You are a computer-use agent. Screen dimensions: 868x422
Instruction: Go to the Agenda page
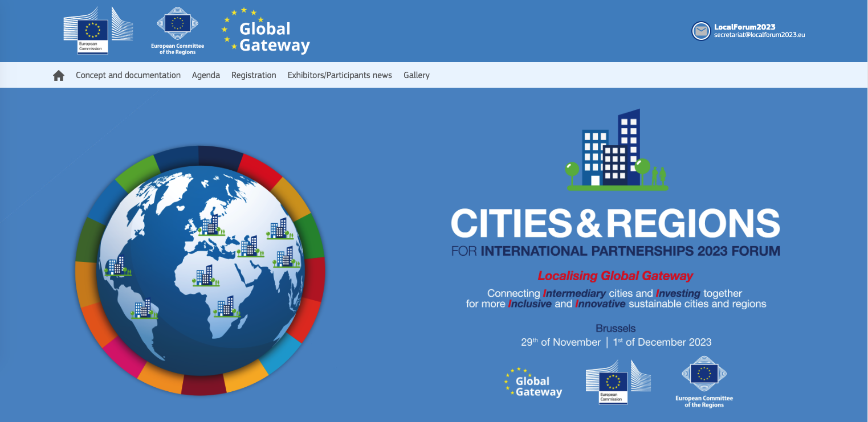206,75
